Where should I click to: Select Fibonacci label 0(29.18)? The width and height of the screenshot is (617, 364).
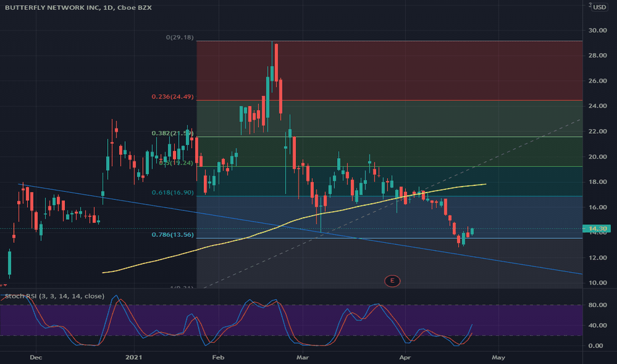[x=180, y=37]
